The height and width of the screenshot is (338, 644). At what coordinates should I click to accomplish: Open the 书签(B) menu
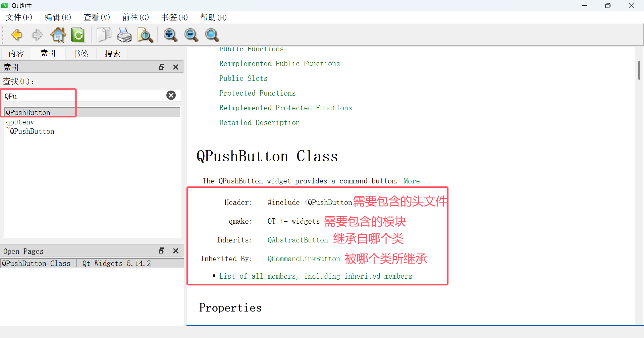(x=175, y=17)
